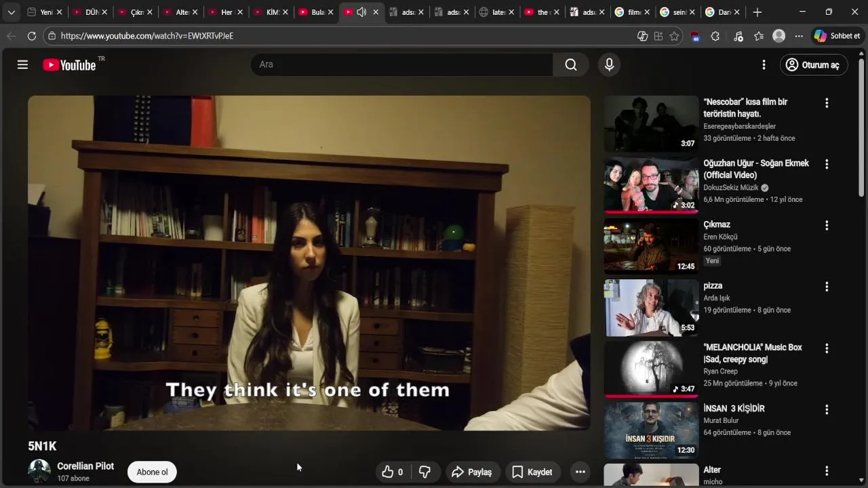Reload the page with refresh icon

coord(32,36)
